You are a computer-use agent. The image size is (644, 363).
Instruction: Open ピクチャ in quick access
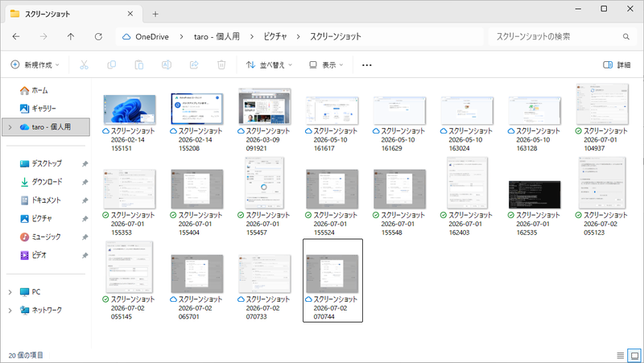coord(36,218)
